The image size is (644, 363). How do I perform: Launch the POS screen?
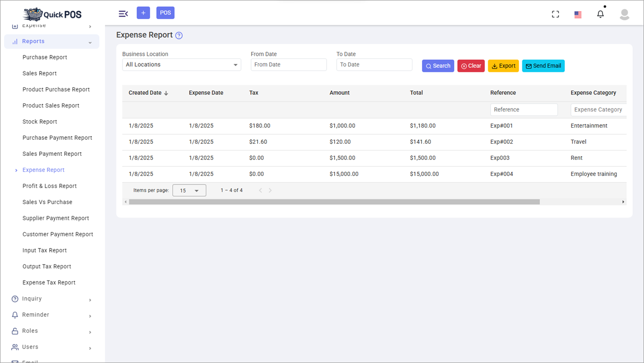165,12
